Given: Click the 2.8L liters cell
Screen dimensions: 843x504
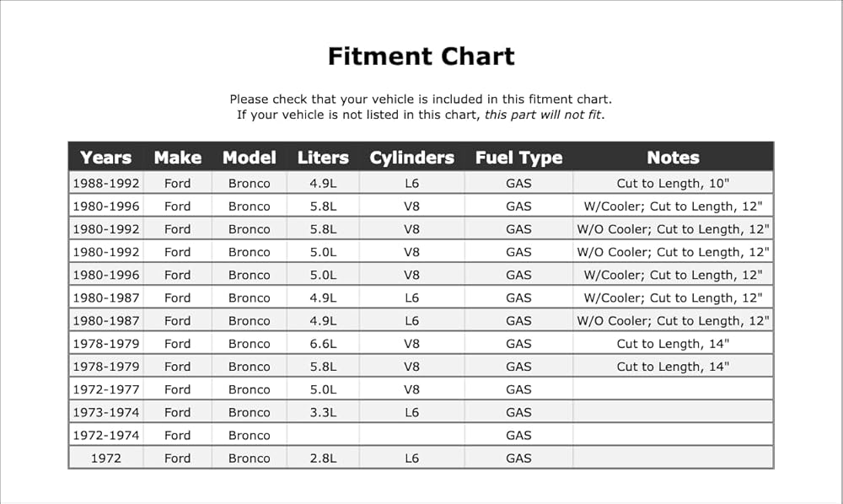Looking at the screenshot, I should (323, 458).
